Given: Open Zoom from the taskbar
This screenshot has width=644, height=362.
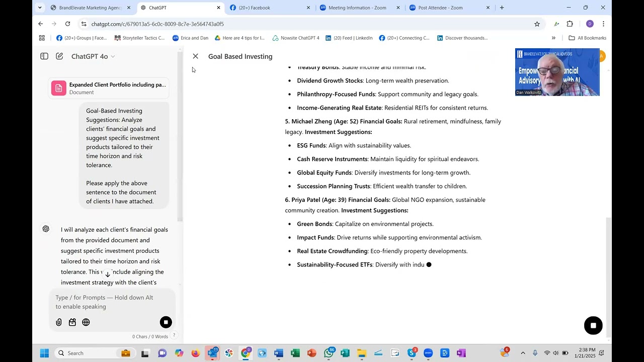Looking at the screenshot, I should pos(428,353).
